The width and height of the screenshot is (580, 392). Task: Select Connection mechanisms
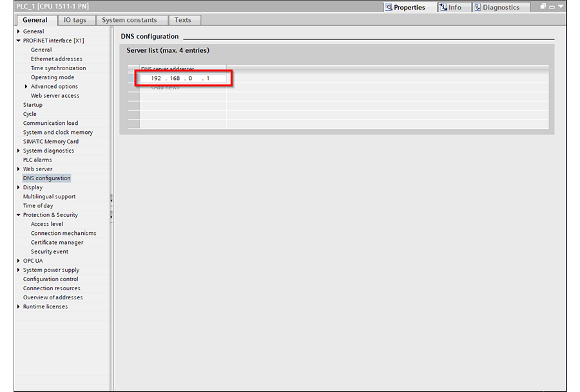tap(63, 234)
